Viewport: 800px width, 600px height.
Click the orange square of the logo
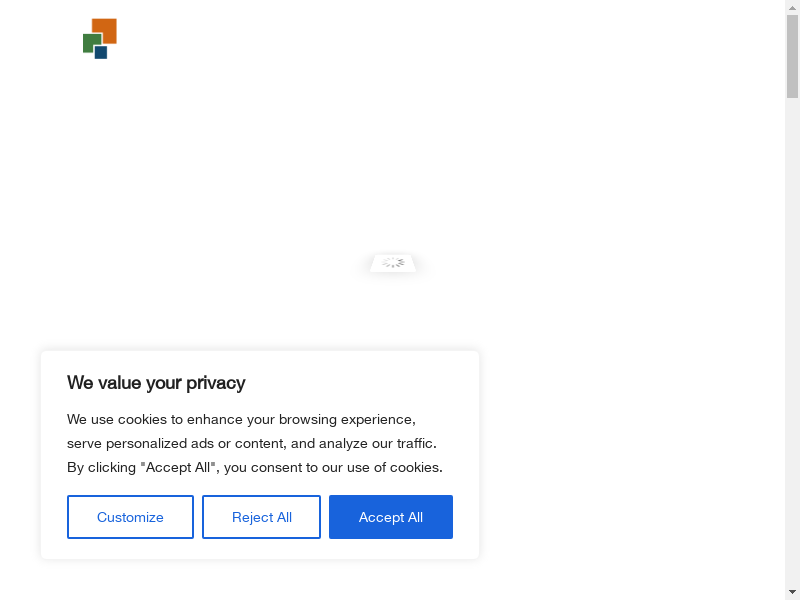[x=107, y=27]
